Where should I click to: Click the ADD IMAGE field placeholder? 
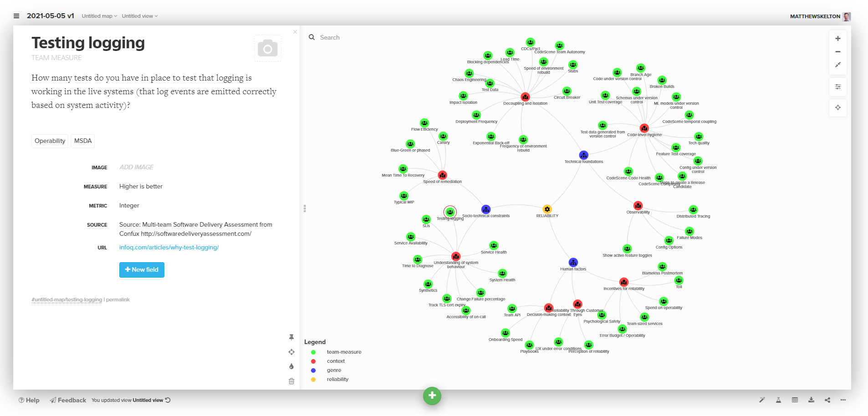coord(137,167)
